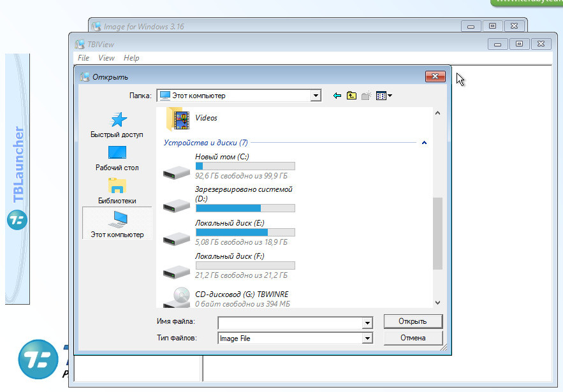This screenshot has height=392, width=563.
Task: Select Этот компьютер in places bar
Action: point(117,224)
